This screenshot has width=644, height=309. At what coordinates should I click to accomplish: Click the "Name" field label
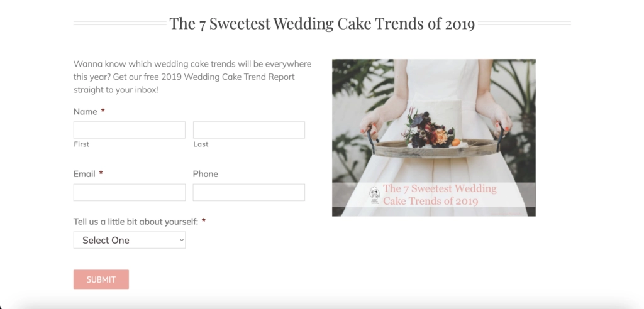[86, 112]
